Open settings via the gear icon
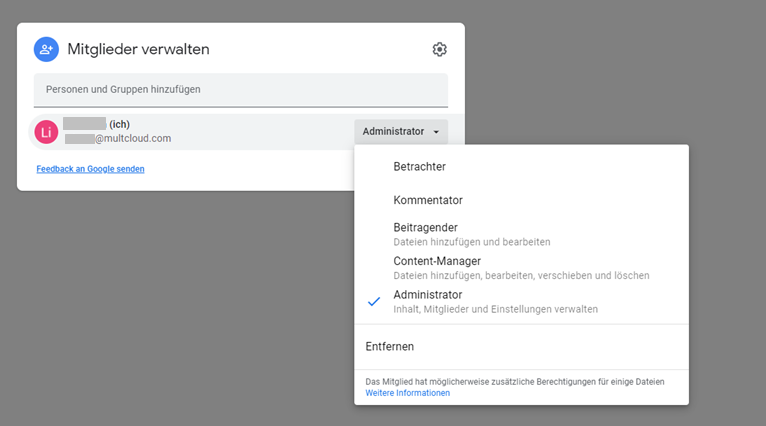766x426 pixels. tap(439, 50)
